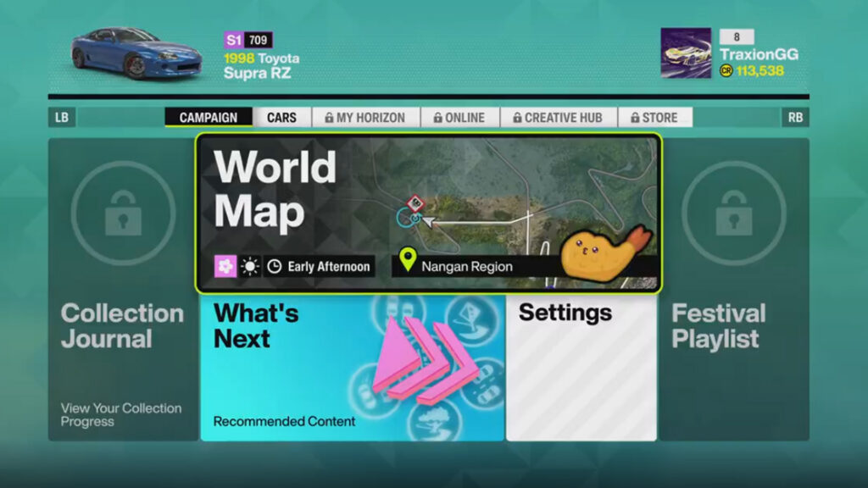Click the CR credits coin icon
This screenshot has height=488, width=868.
(x=726, y=71)
